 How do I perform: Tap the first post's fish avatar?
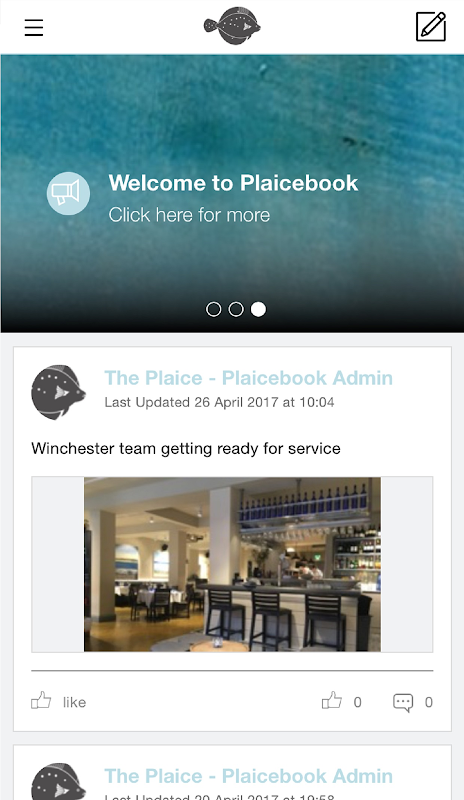[x=58, y=392]
